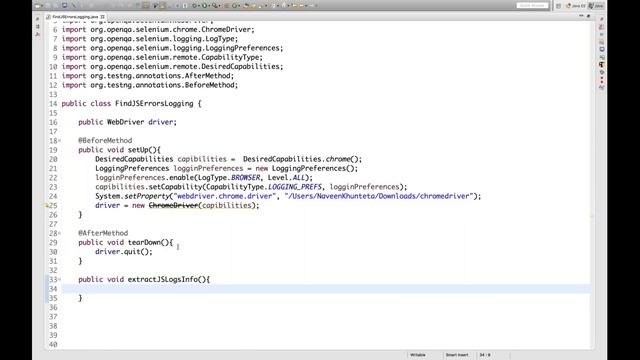
Task: Click the extractJSLogsInfo method name
Action: click(162, 280)
